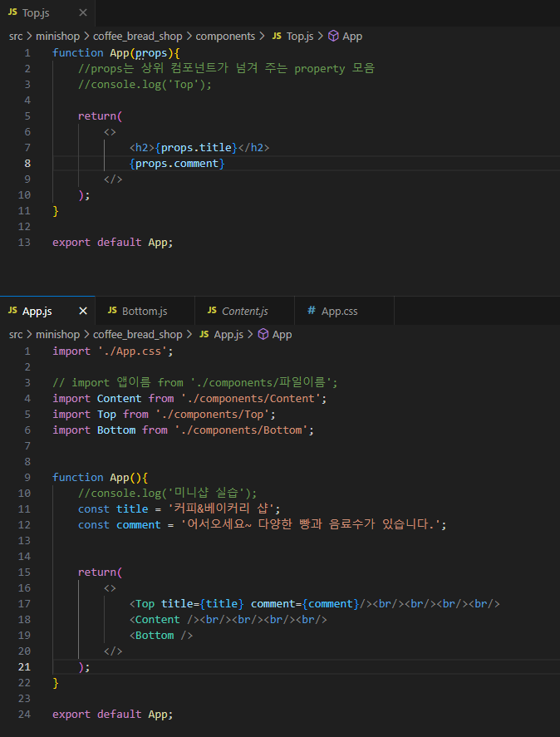
Task: Click the JS file icon in App.js breadcrumb
Action: click(204, 334)
